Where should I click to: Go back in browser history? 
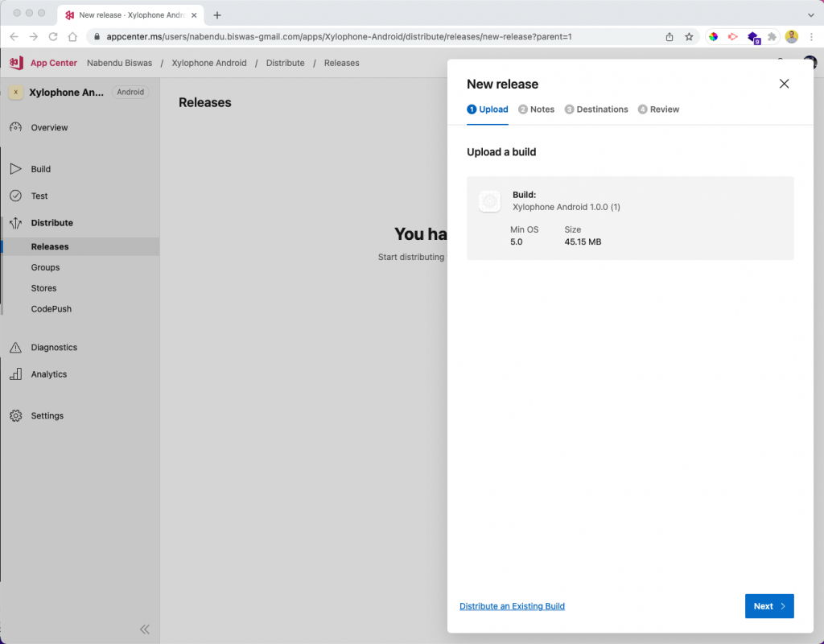(x=14, y=37)
